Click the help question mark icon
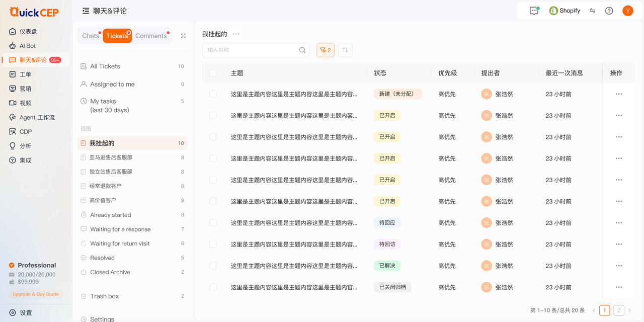The width and height of the screenshot is (644, 322). pyautogui.click(x=609, y=11)
